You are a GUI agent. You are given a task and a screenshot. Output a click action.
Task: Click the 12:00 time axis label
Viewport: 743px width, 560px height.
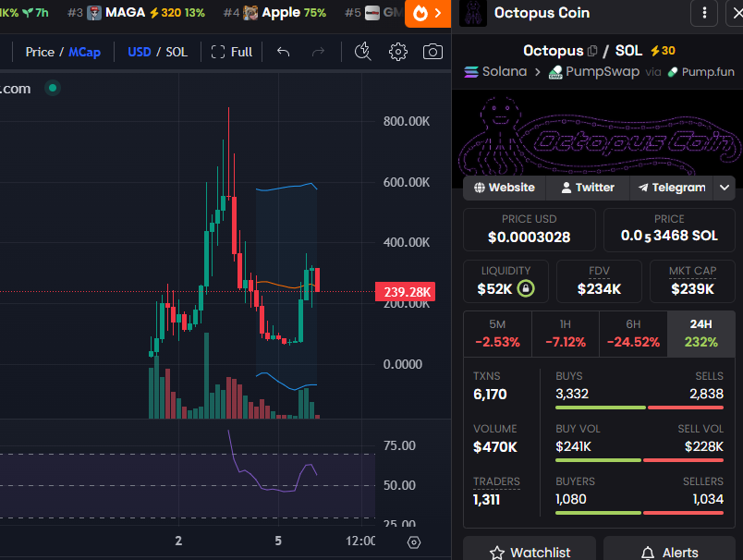pos(360,541)
